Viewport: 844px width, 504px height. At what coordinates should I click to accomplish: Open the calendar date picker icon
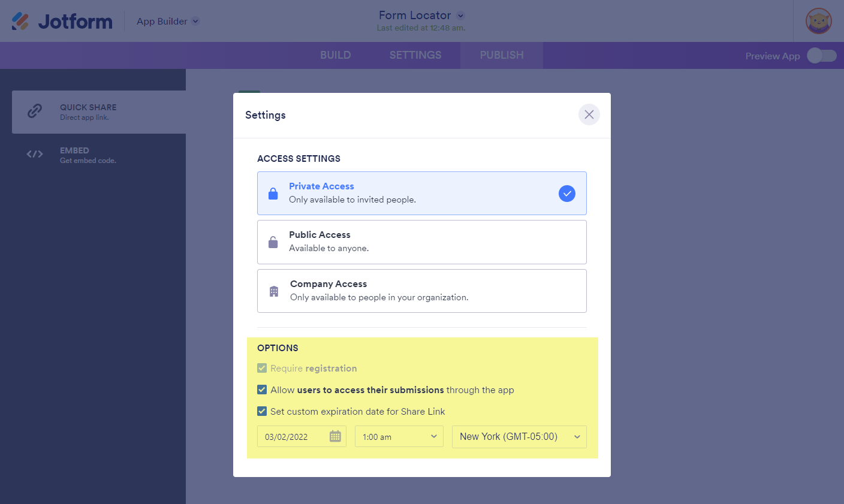tap(335, 436)
